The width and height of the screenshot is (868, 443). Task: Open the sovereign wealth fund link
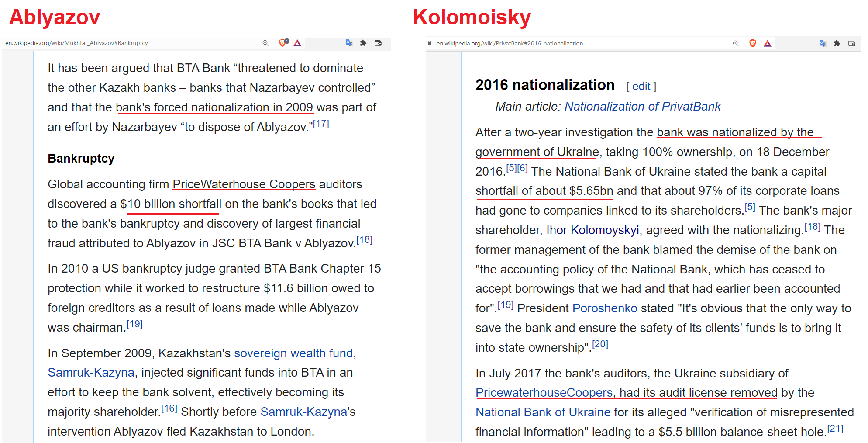(x=293, y=353)
